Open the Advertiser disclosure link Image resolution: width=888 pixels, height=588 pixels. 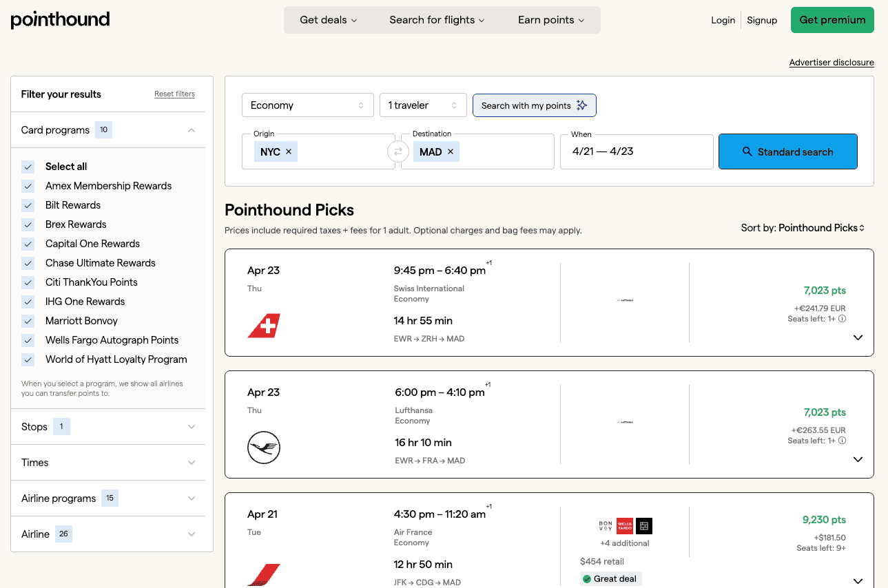(831, 62)
